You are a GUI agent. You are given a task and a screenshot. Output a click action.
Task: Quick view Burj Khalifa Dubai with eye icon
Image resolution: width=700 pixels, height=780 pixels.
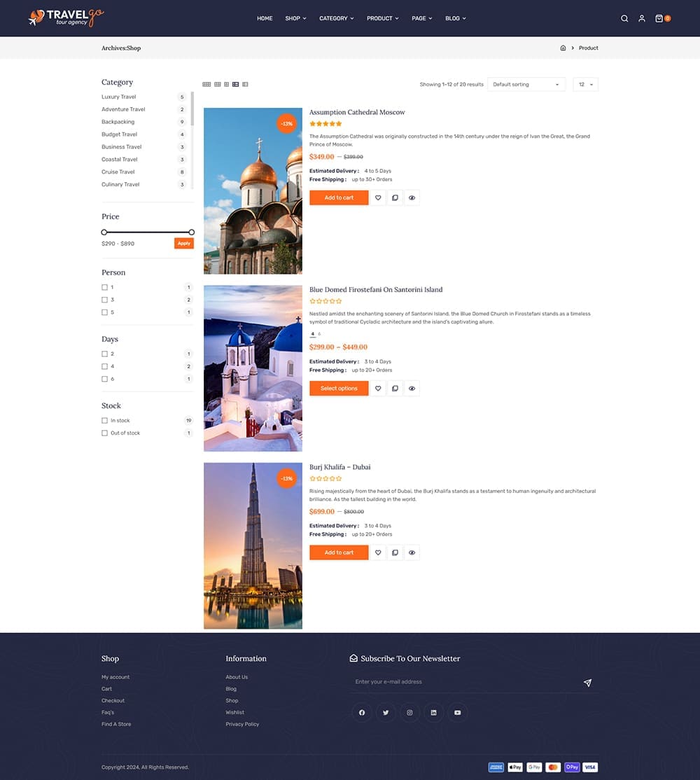412,552
